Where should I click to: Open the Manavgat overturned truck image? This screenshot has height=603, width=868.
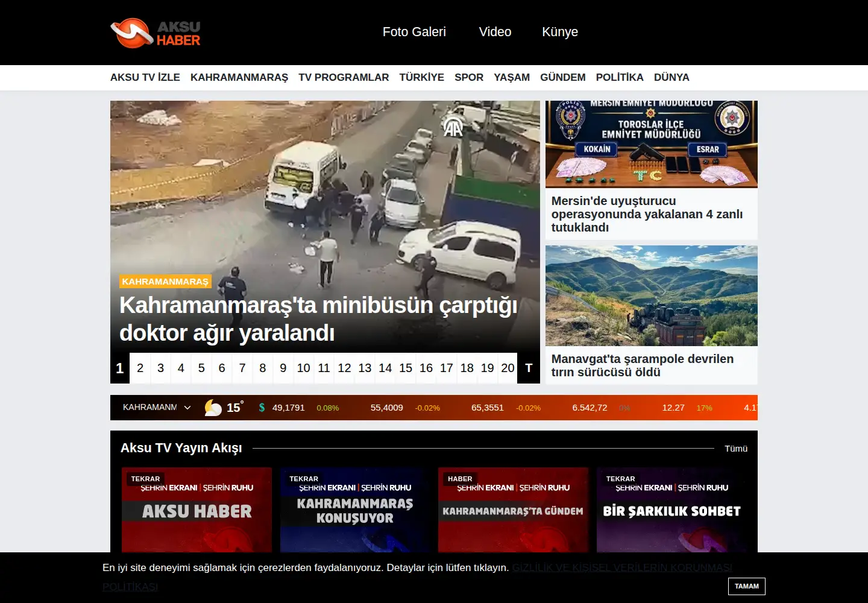tap(652, 295)
